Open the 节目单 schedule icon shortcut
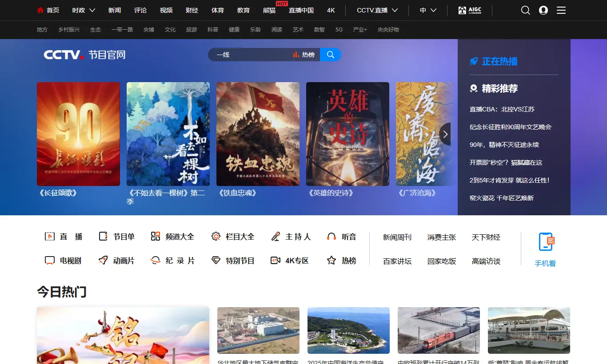Image resolution: width=607 pixels, height=364 pixels. 103,237
